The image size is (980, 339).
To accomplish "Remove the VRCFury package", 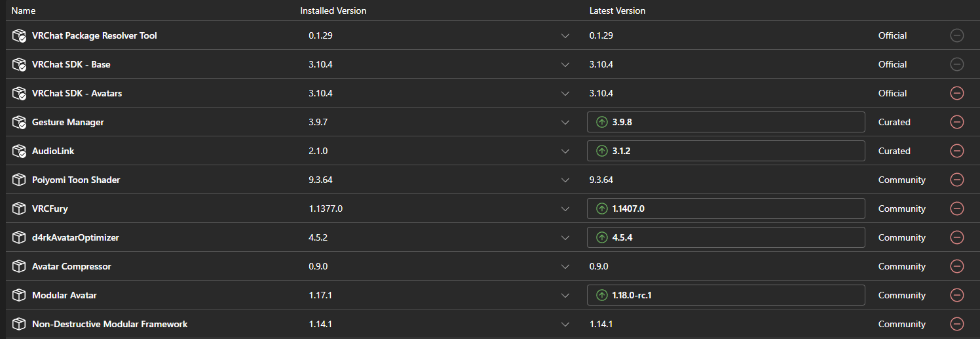I will point(956,209).
